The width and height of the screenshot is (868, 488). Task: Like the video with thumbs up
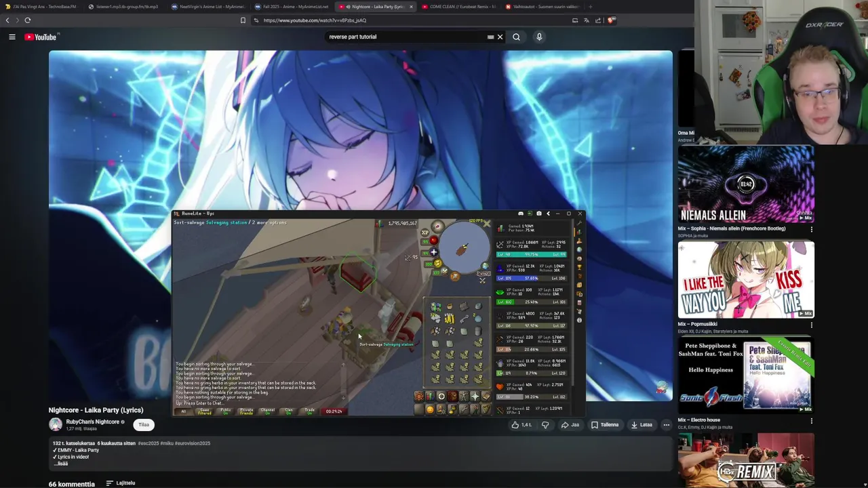coord(521,425)
